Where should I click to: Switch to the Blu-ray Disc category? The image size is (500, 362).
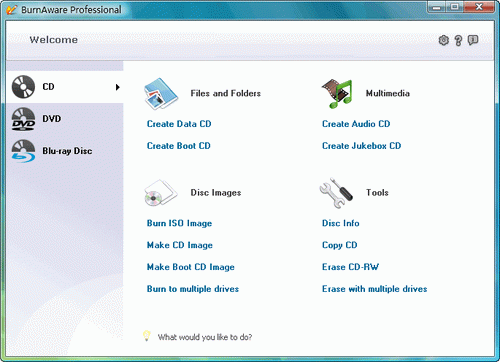coord(67,151)
